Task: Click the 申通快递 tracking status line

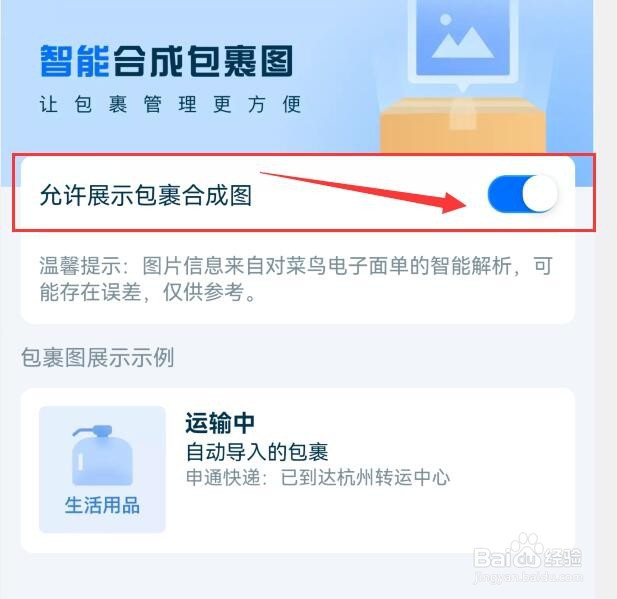Action: point(318,477)
